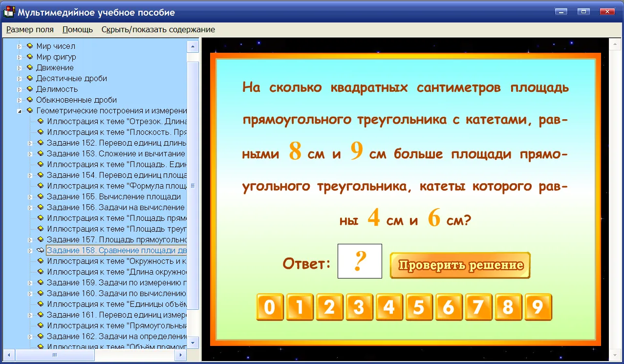Click the book icon of "Длина окружно" illustration
The width and height of the screenshot is (624, 364).
click(41, 272)
